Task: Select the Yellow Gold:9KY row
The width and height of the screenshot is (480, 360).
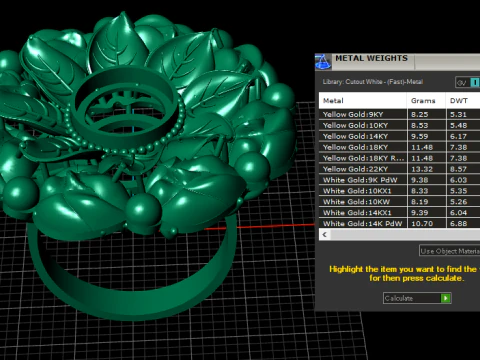Action: click(399, 114)
